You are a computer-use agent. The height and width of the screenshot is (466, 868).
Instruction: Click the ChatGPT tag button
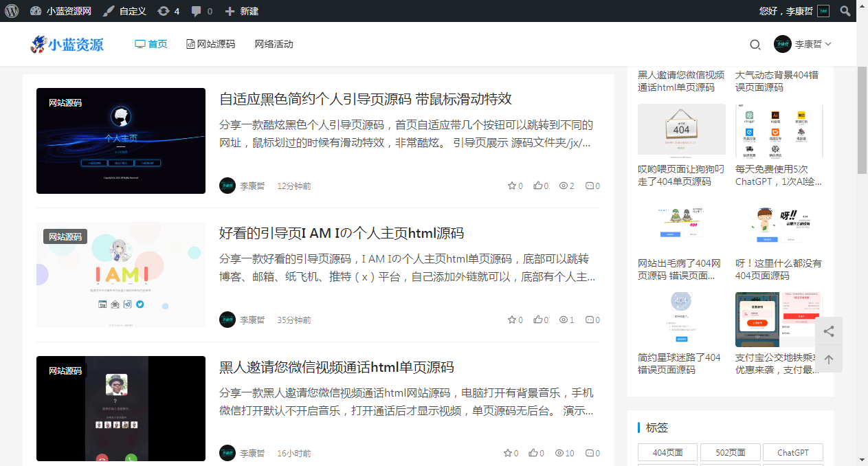[792, 453]
